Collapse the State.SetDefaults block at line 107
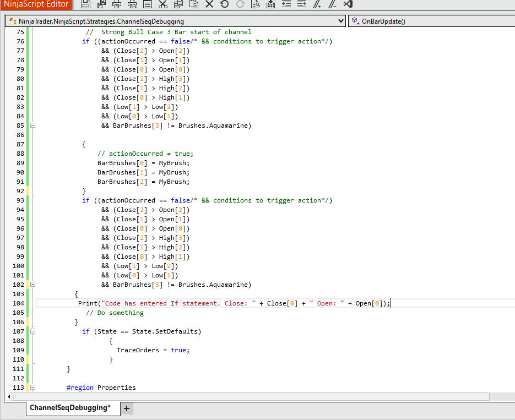 32,331
